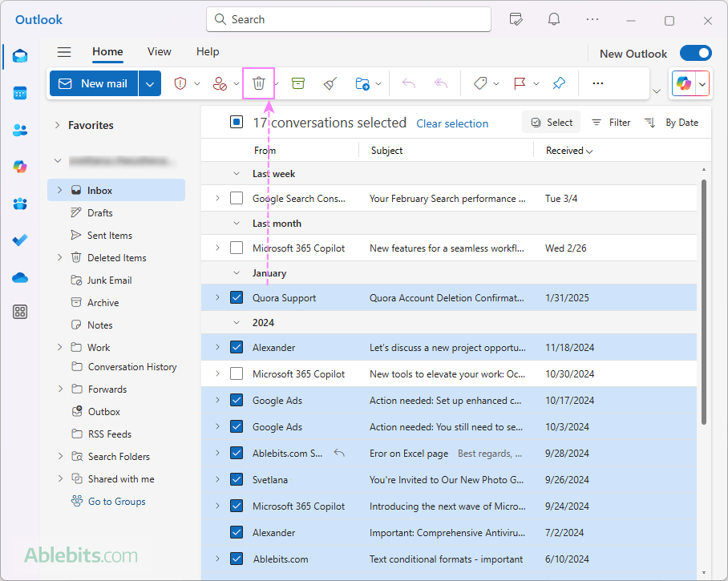Uncheck the Svetlana message checkbox
Image resolution: width=728 pixels, height=581 pixels.
tap(237, 480)
